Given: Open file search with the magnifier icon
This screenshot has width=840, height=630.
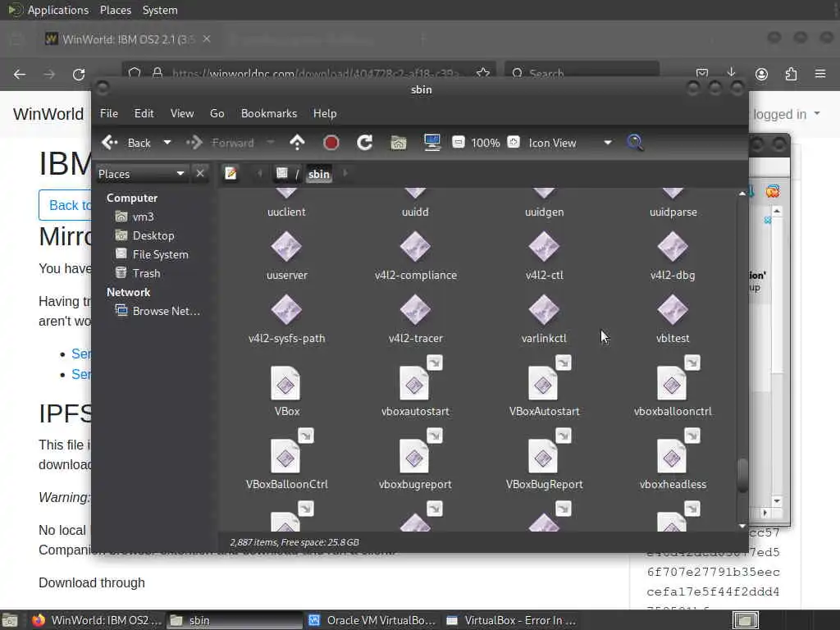Looking at the screenshot, I should tap(635, 143).
